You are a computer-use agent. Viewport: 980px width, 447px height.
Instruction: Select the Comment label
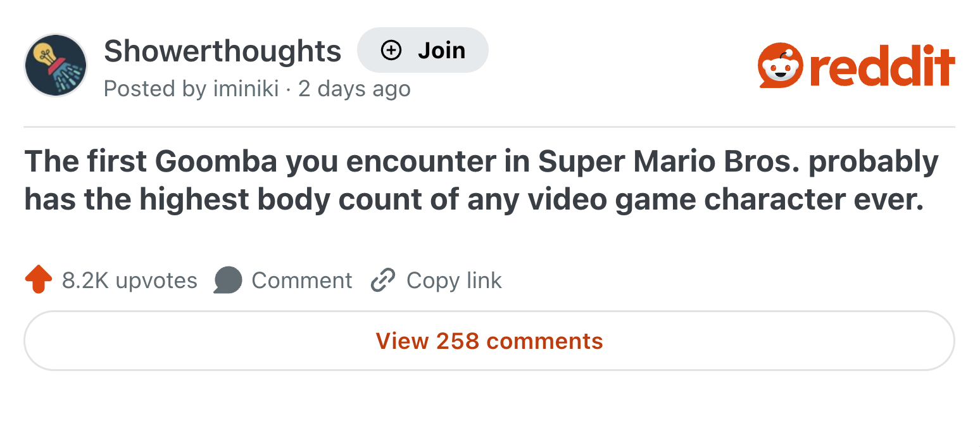302,280
